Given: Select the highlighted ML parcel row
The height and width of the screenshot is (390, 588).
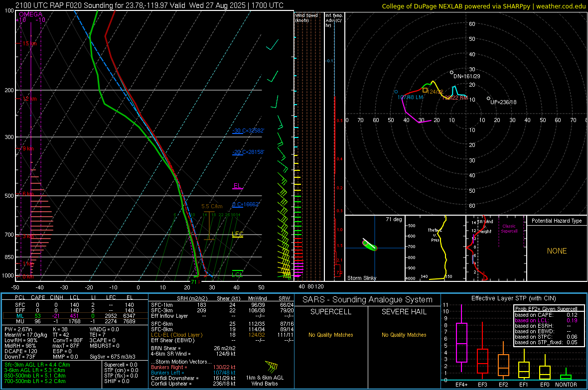Looking at the screenshot, I should (x=75, y=316).
